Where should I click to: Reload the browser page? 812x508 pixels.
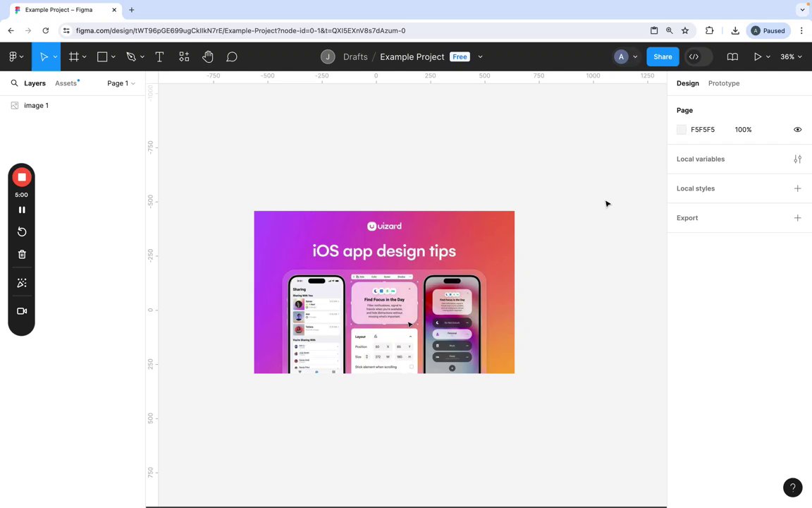tap(46, 30)
